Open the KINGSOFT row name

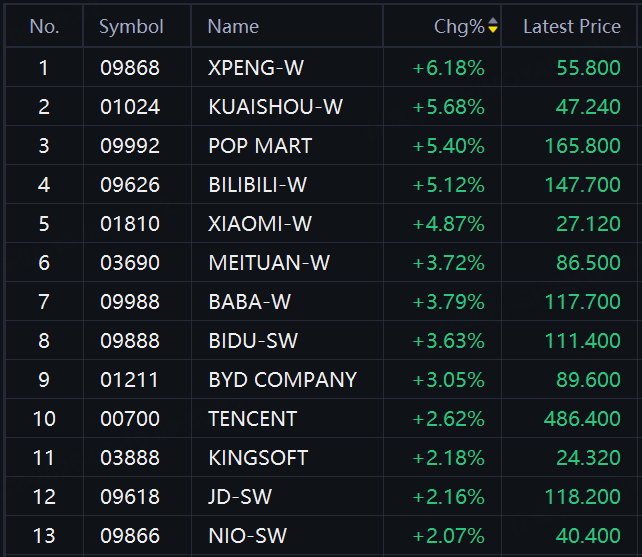pos(258,458)
